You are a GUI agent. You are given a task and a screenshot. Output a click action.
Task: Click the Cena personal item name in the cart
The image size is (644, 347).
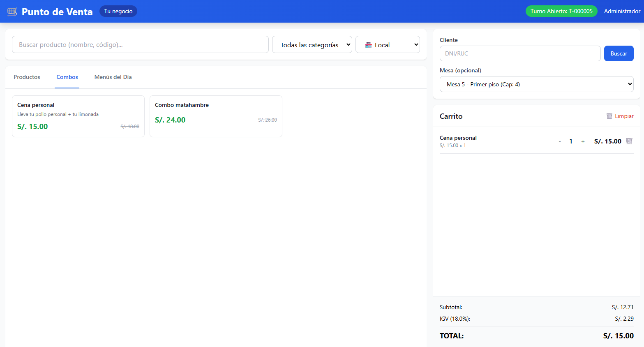[458, 138]
